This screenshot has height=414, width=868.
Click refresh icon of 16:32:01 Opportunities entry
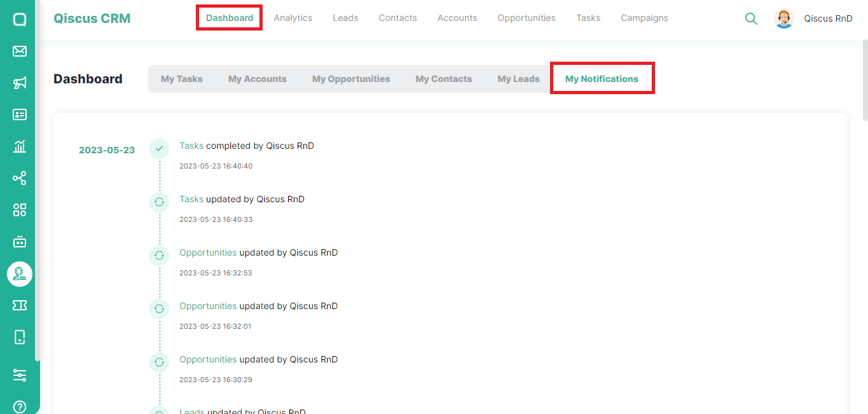[159, 308]
